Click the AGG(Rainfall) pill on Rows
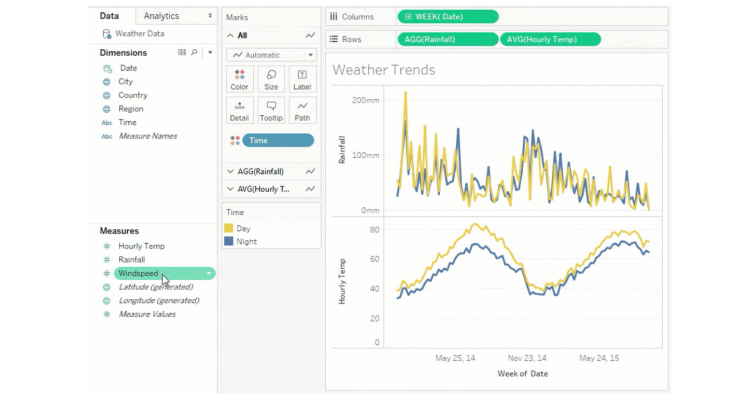The image size is (750, 397). pyautogui.click(x=448, y=39)
